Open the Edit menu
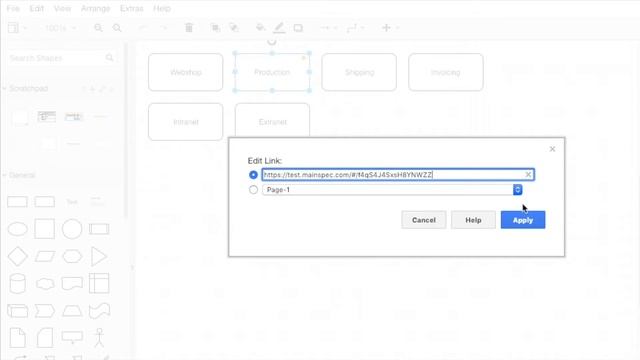 click(36, 8)
